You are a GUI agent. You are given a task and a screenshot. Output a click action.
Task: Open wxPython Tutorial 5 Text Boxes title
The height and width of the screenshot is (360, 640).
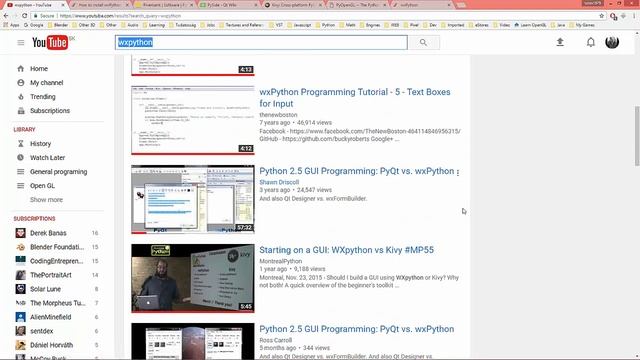click(x=355, y=98)
